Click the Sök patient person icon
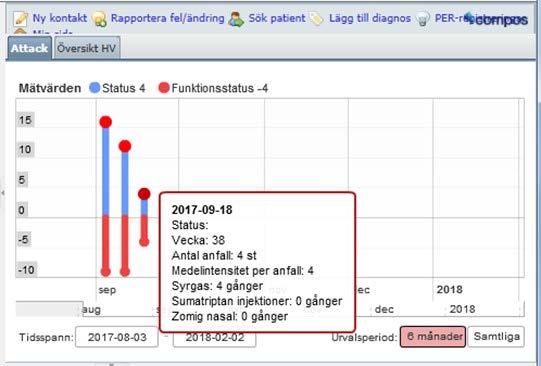The width and height of the screenshot is (541, 366). coord(236,19)
